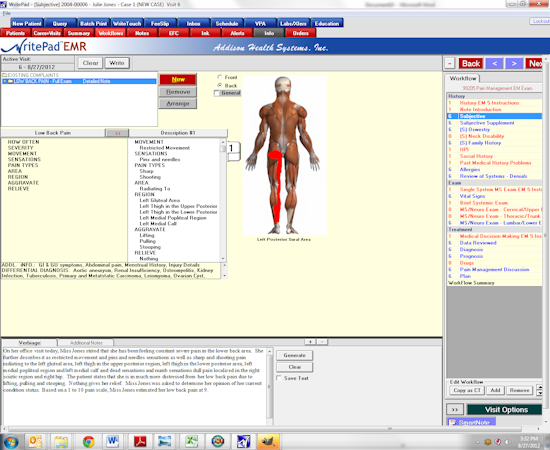The width and height of the screenshot is (550, 450).
Task: Open the Query tab
Action: (60, 23)
